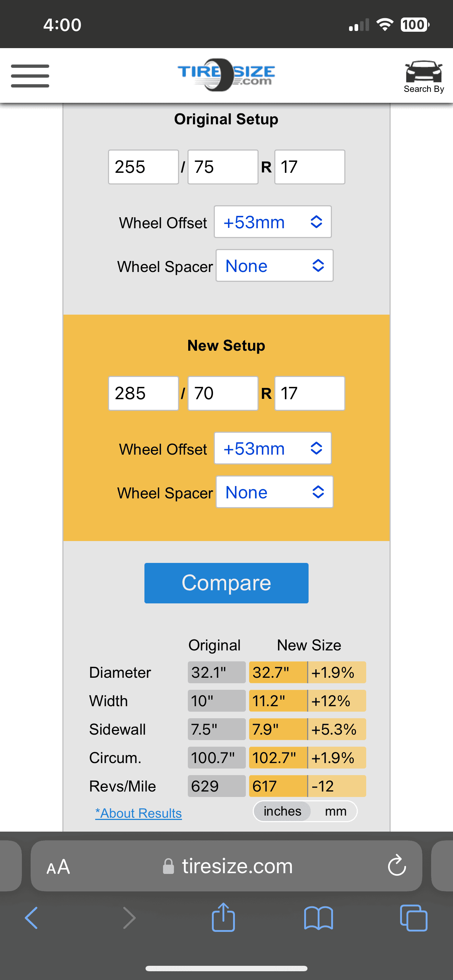
Task: Open the Safari share sheet
Action: [223, 918]
